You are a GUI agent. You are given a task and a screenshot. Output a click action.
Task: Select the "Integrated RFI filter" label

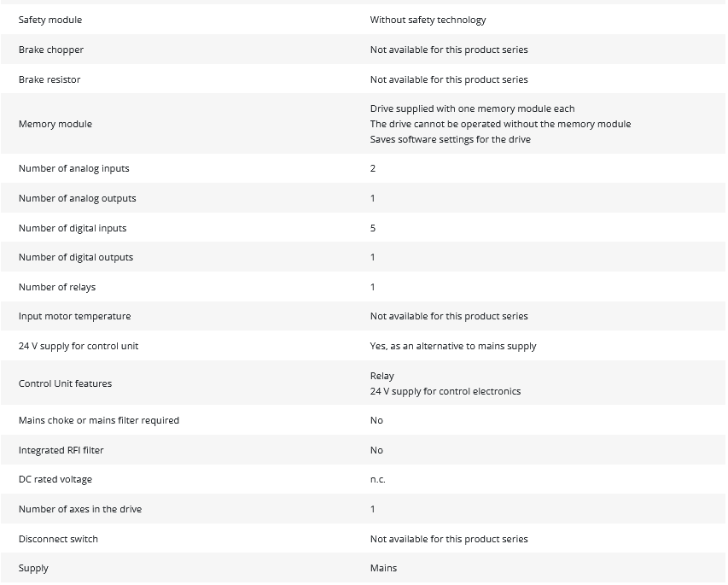pyautogui.click(x=61, y=450)
